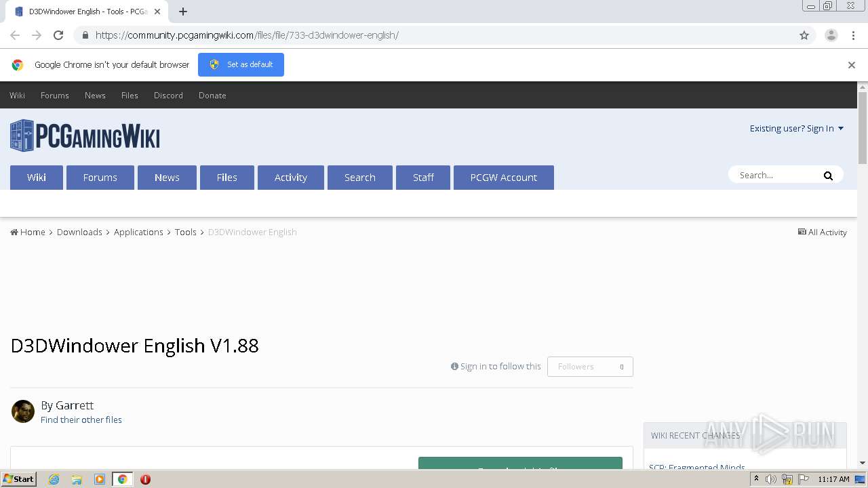Open News in the top dark bar

[95, 96]
